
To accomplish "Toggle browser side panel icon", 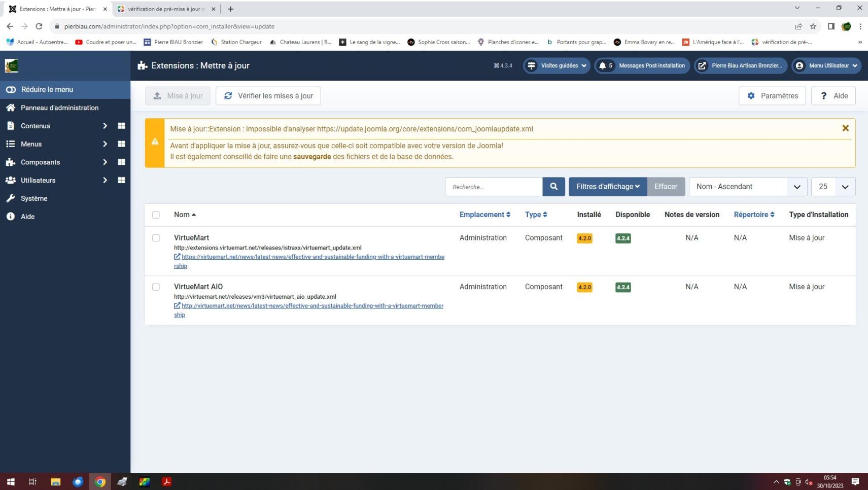I will pyautogui.click(x=831, y=26).
